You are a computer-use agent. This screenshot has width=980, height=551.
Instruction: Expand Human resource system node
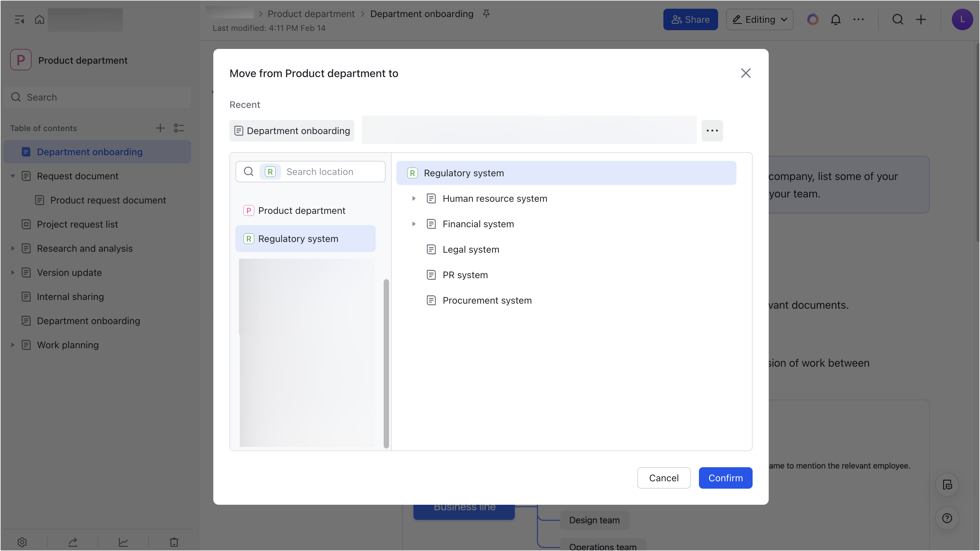point(414,198)
